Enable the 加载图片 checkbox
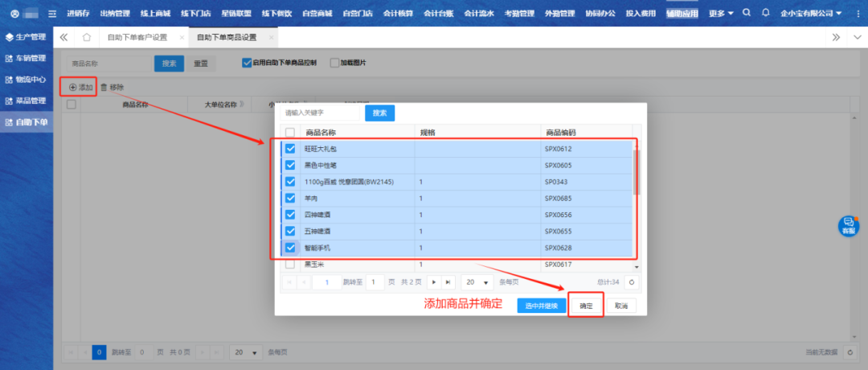868x370 pixels. 335,63
